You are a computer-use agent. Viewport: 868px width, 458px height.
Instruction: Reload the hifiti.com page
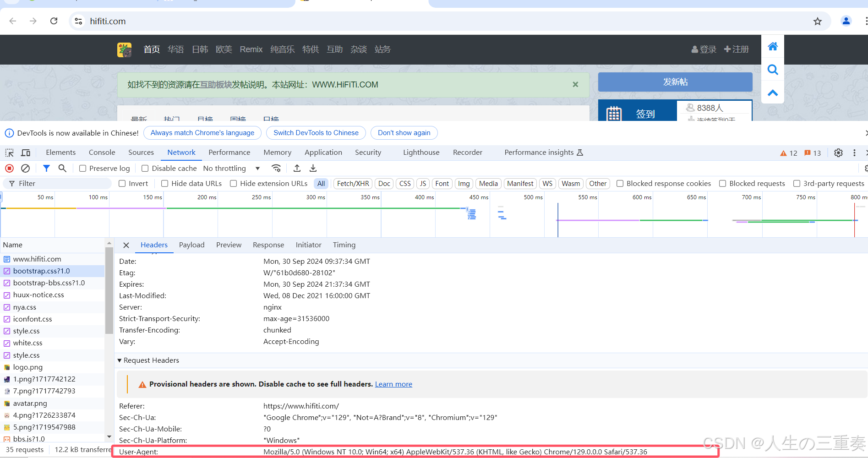tap(54, 21)
